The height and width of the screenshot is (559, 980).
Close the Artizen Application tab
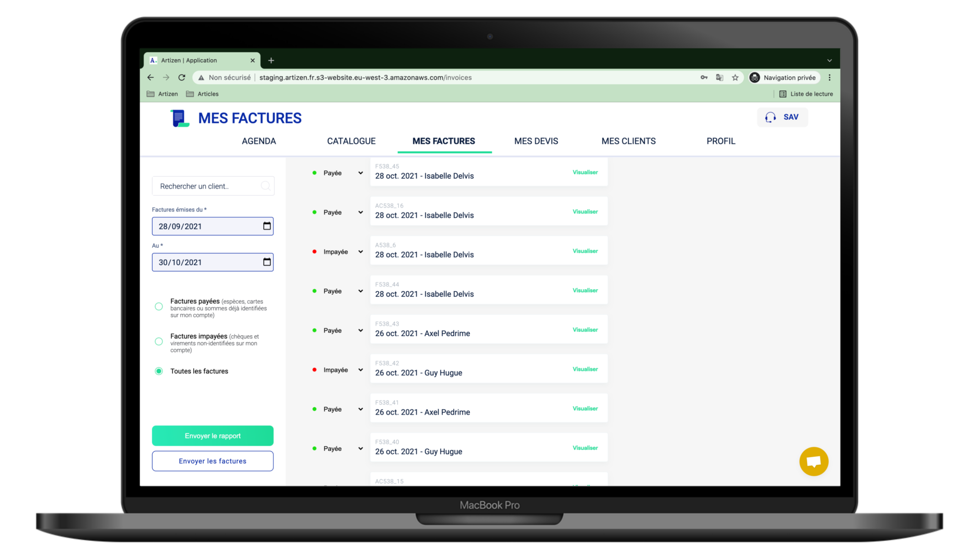click(x=253, y=60)
